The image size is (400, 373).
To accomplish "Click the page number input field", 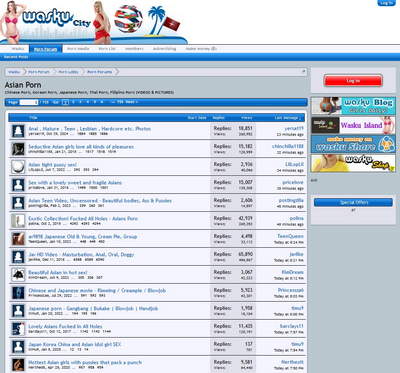I will 29,102.
